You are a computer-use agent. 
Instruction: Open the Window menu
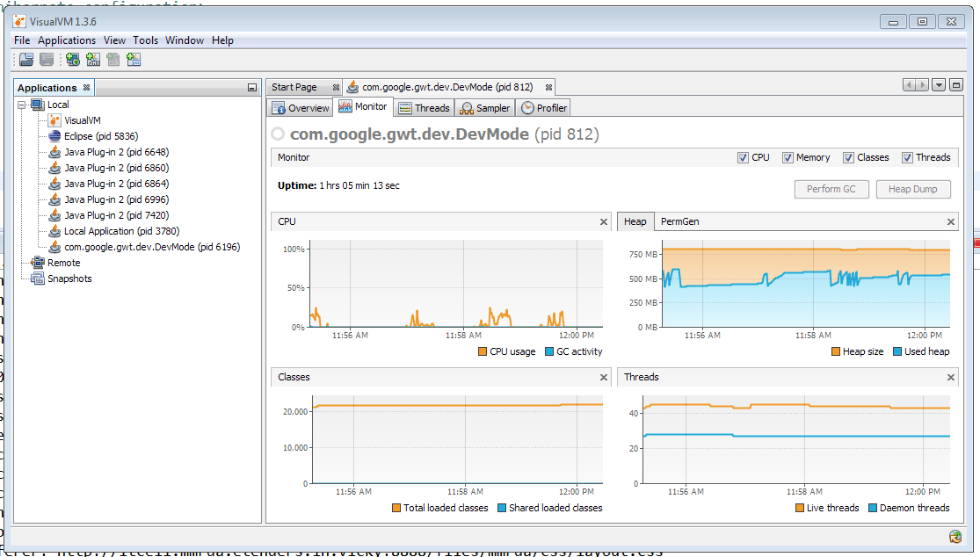coord(185,40)
